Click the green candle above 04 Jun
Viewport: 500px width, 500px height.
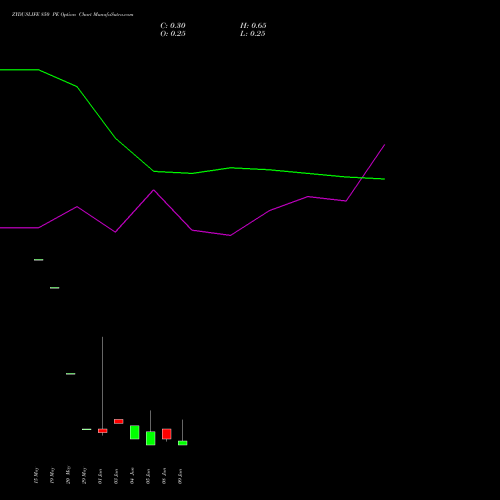[135, 432]
